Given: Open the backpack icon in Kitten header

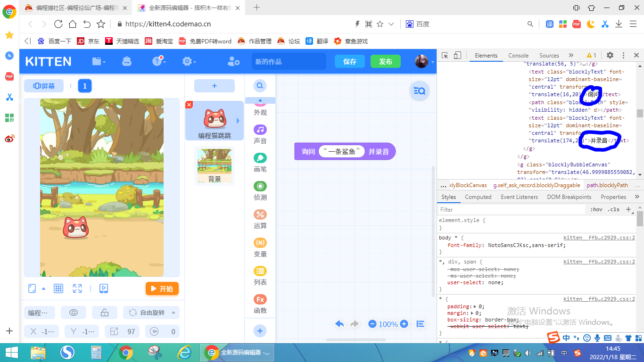Looking at the screenshot, I should point(126,61).
